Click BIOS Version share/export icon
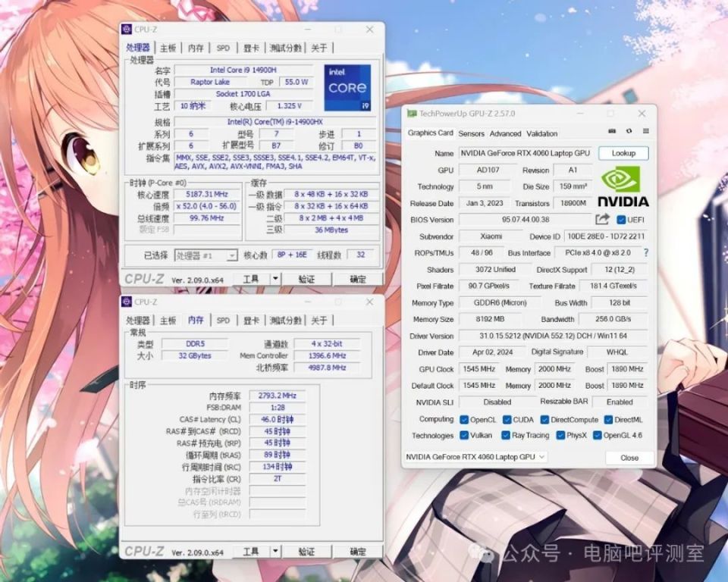 pos(602,219)
